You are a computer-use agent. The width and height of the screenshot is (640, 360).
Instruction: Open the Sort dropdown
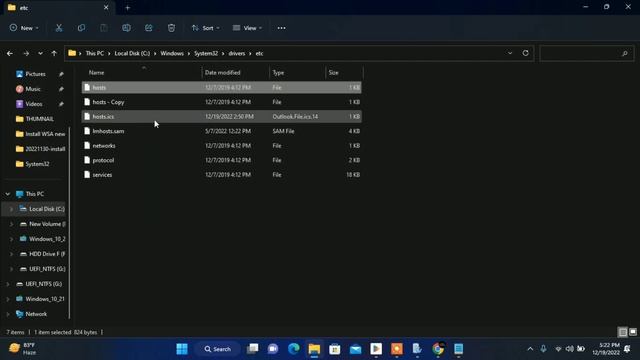(x=206, y=28)
